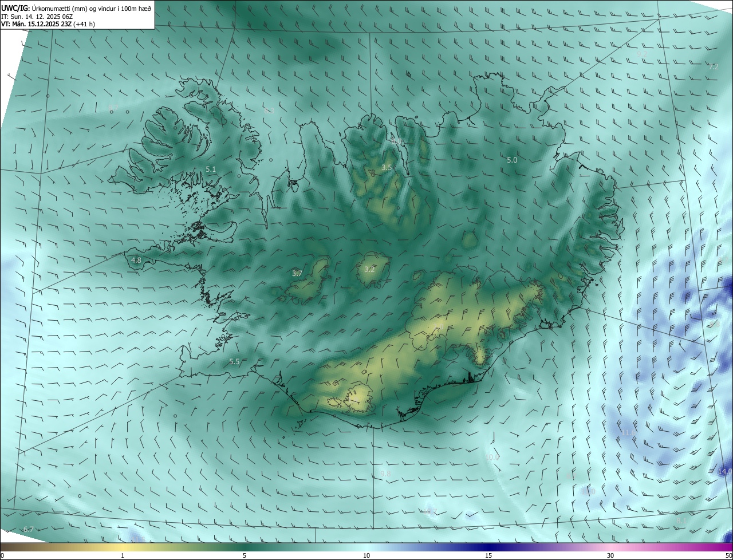Image resolution: width=733 pixels, height=560 pixels.
Task: Click the map value 3.7 on the glacier
Action: 297,274
